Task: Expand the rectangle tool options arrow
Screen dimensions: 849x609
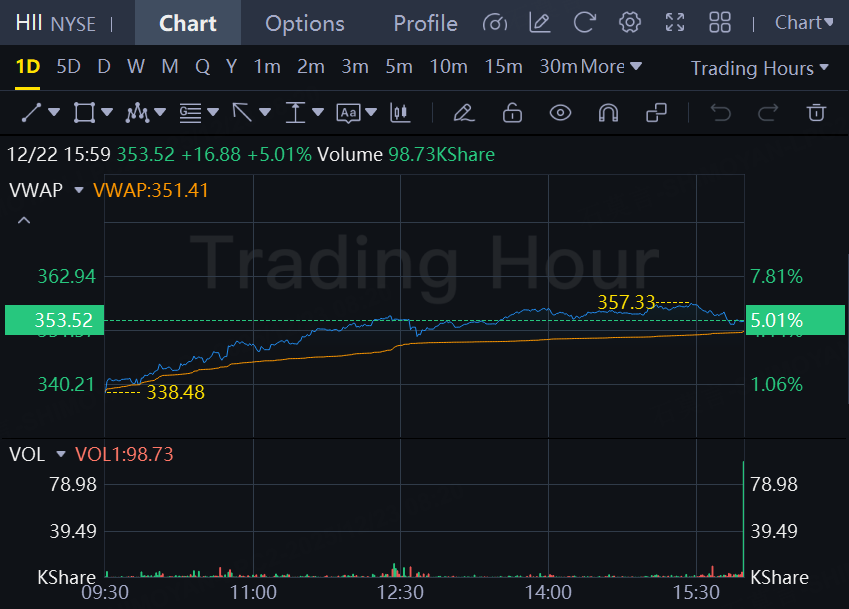Action: point(107,113)
